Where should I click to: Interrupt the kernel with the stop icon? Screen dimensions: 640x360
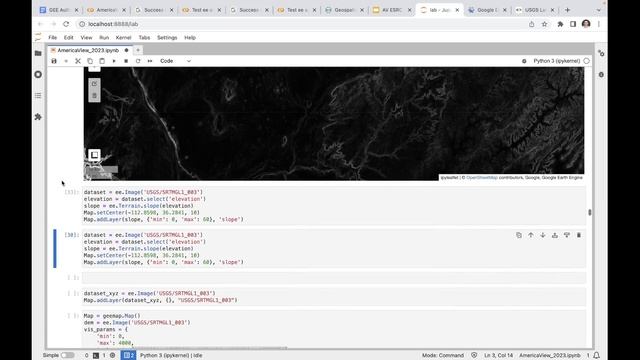point(126,61)
